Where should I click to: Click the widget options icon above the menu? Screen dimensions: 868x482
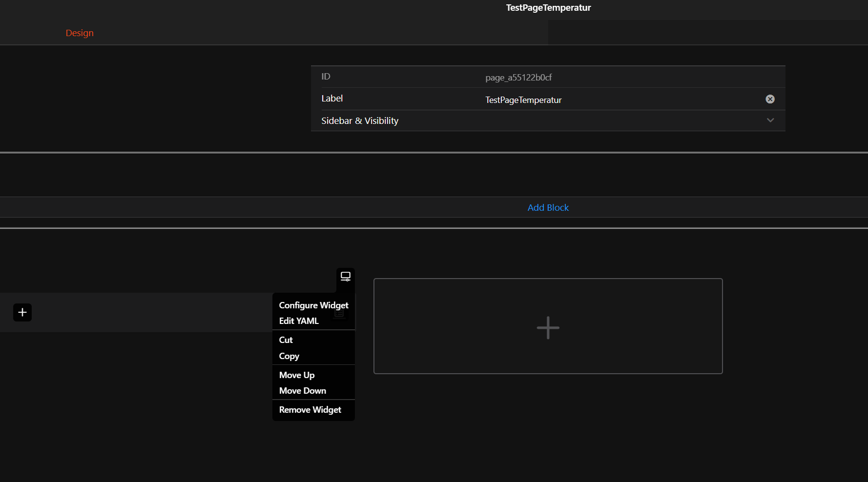click(x=345, y=277)
